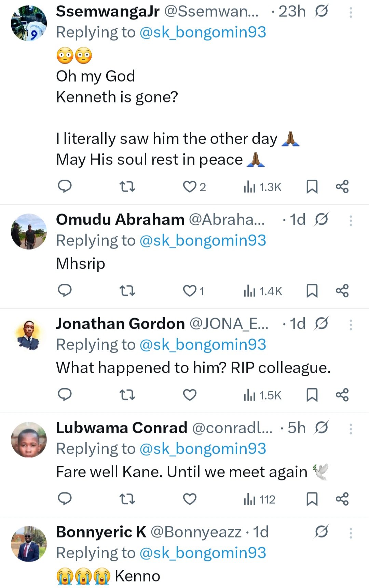Like Omudu Abraham's 'Mhsrip' reply
The image size is (369, 588).
190,291
